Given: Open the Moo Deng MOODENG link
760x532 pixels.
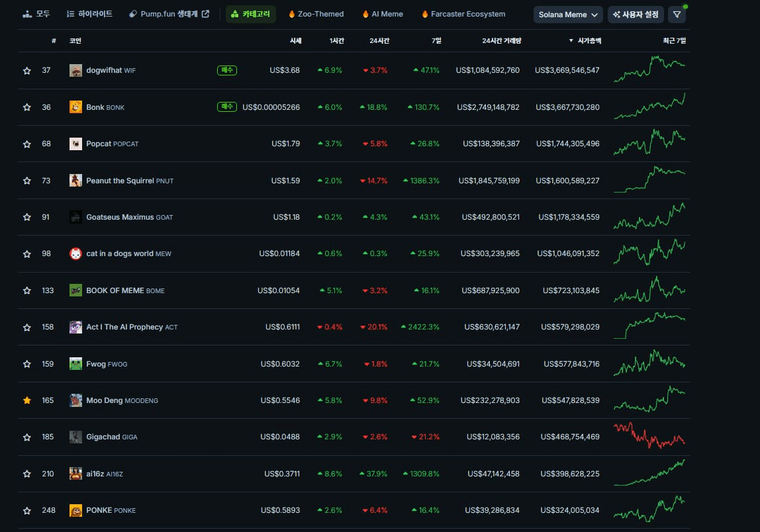Looking at the screenshot, I should coord(122,401).
